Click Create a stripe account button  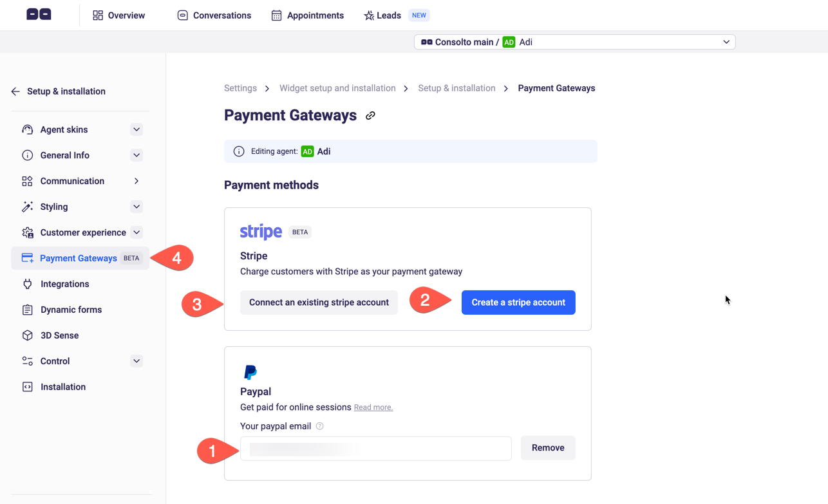[518, 303]
